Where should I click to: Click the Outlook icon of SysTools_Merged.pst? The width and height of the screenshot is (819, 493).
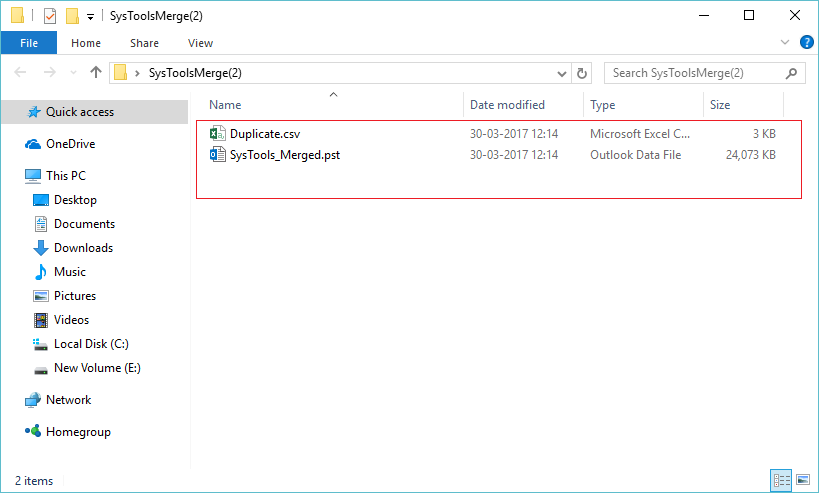(x=217, y=155)
